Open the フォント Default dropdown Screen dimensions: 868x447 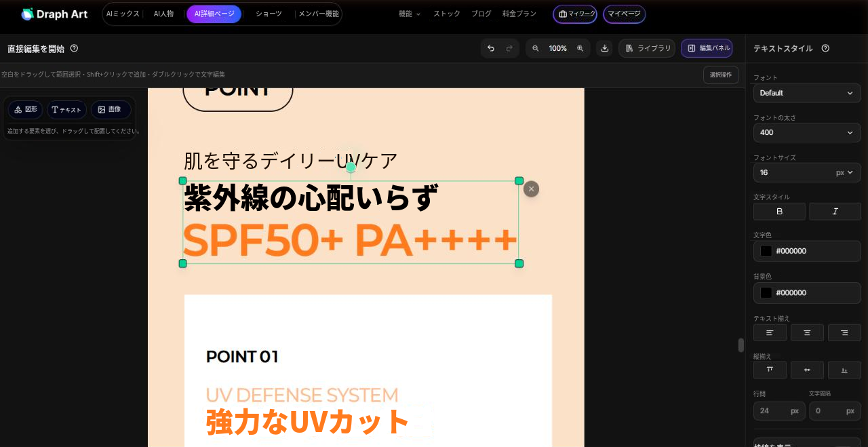click(x=807, y=93)
